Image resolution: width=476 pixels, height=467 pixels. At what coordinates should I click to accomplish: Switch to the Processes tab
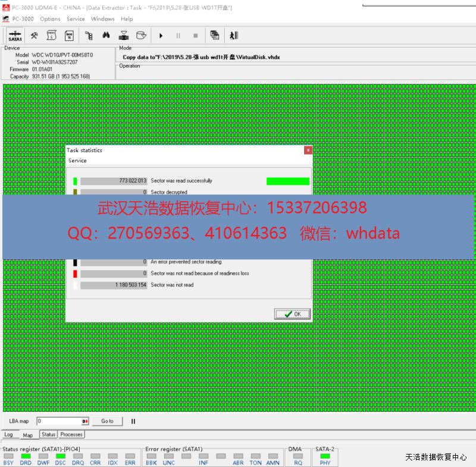click(x=71, y=435)
